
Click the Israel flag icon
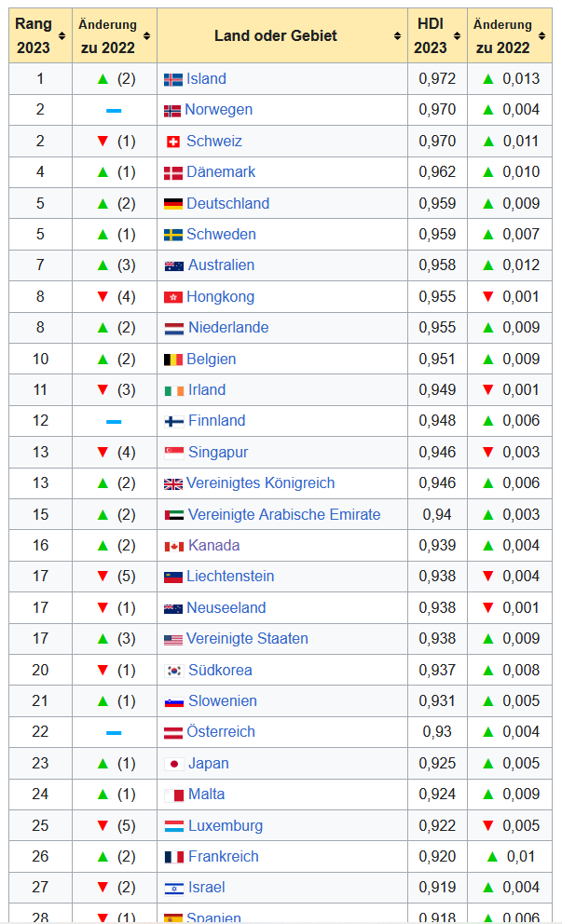tap(174, 888)
